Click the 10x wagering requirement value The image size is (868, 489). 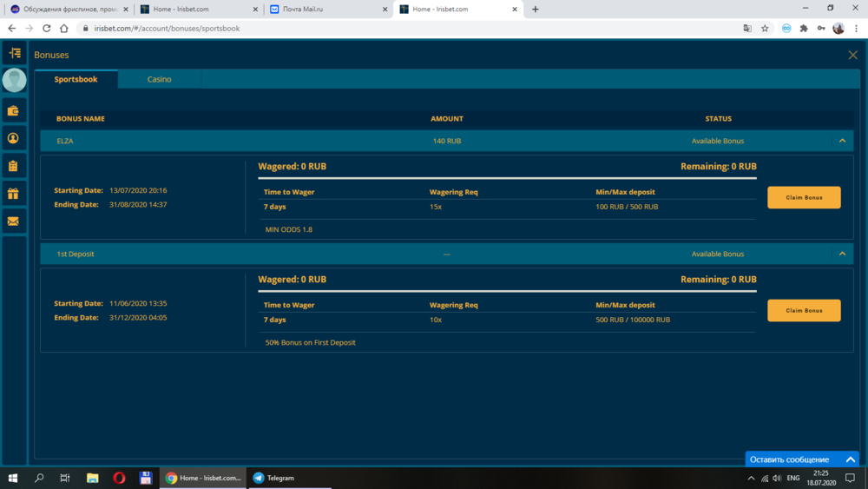[436, 320]
